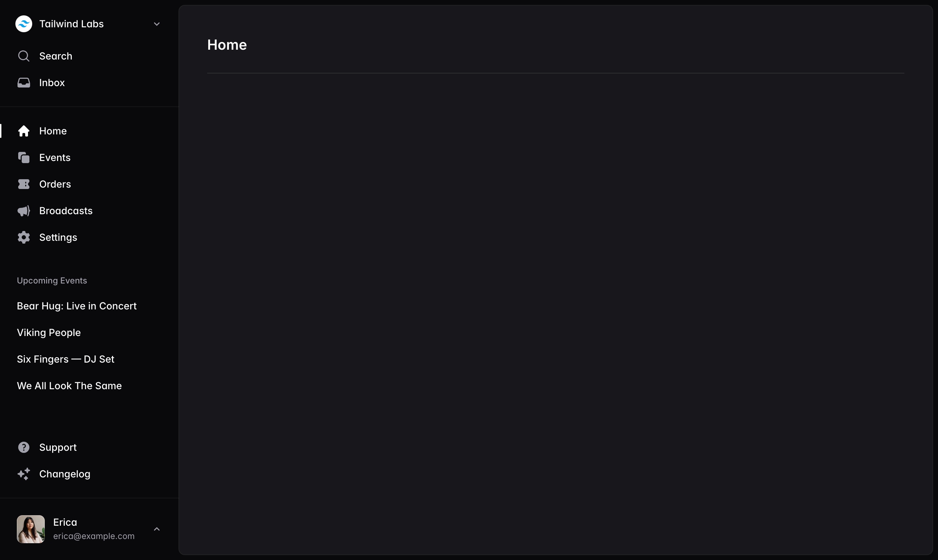Click the Erica profile avatar thumbnail
This screenshot has height=560, width=938.
[31, 528]
